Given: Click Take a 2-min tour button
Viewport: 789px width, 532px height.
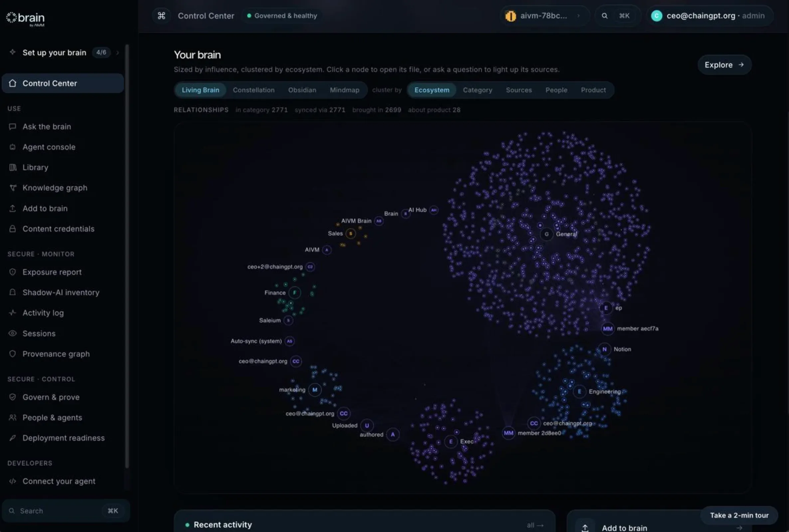Looking at the screenshot, I should click(739, 515).
